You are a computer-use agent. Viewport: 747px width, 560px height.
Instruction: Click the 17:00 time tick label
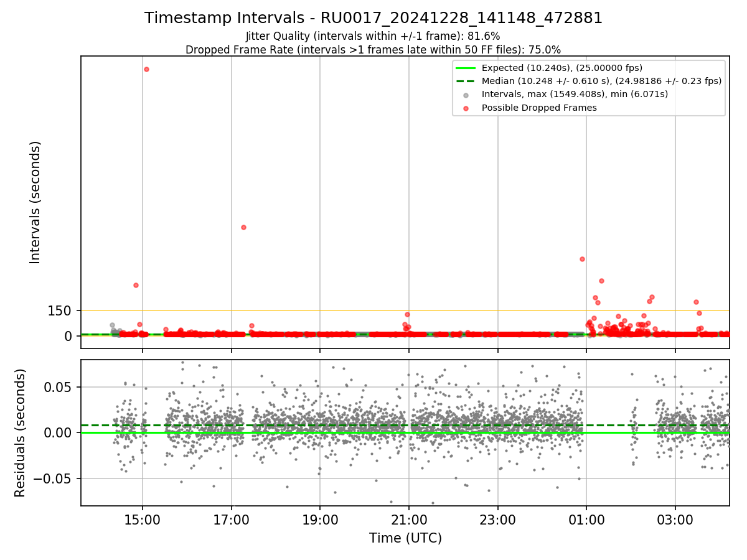click(x=232, y=519)
